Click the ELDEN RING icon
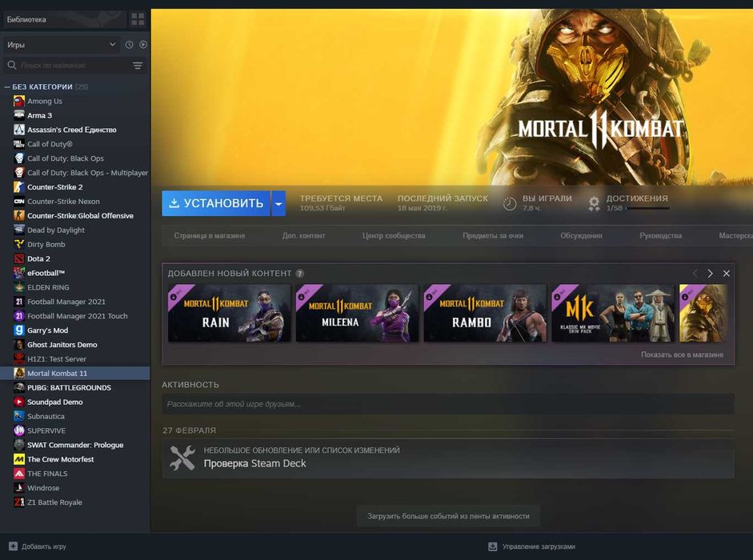753x560 pixels. click(x=18, y=287)
